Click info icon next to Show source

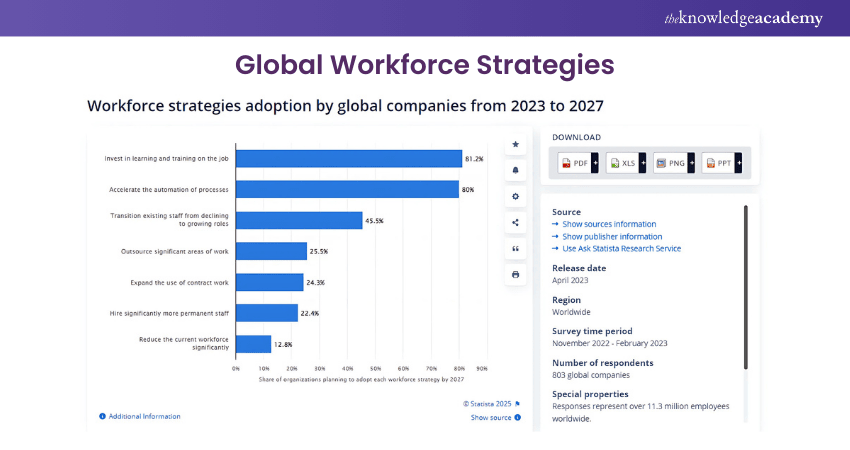[x=517, y=417]
